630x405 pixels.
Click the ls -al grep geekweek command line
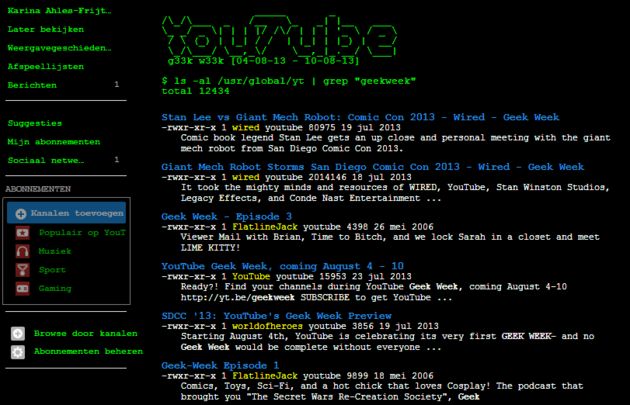click(288, 81)
